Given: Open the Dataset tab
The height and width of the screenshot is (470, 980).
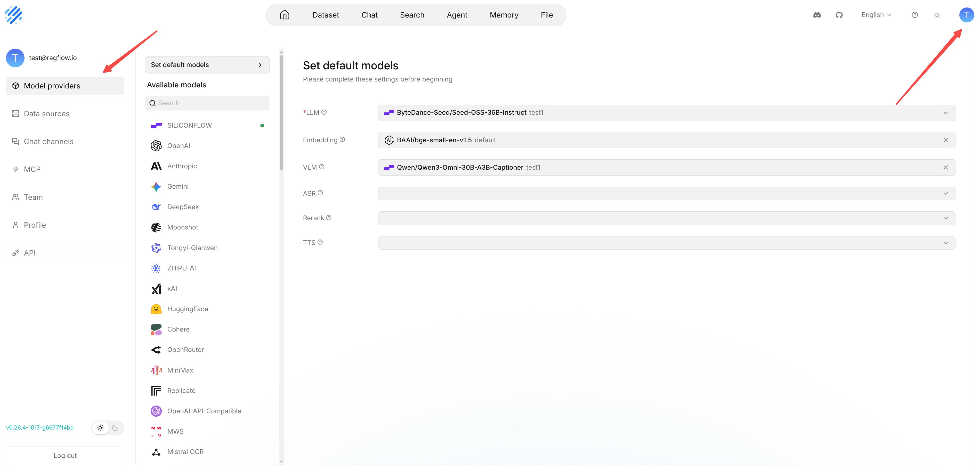Looking at the screenshot, I should [326, 15].
